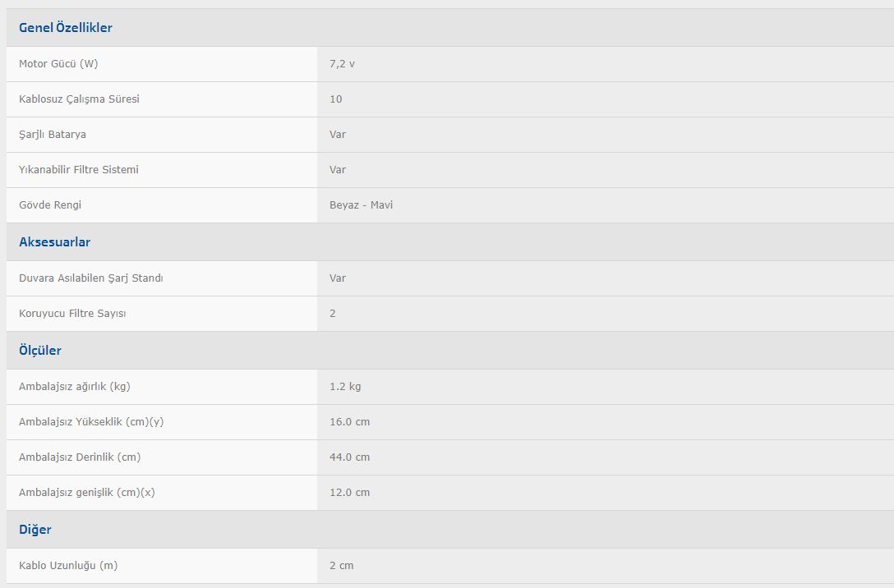Select Ambalajsız genişlik (cm)(x) label
894x588 pixels.
click(x=86, y=492)
